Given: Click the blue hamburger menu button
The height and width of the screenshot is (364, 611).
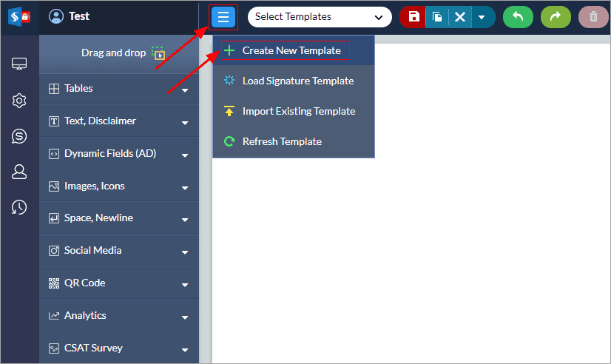Looking at the screenshot, I should (223, 17).
